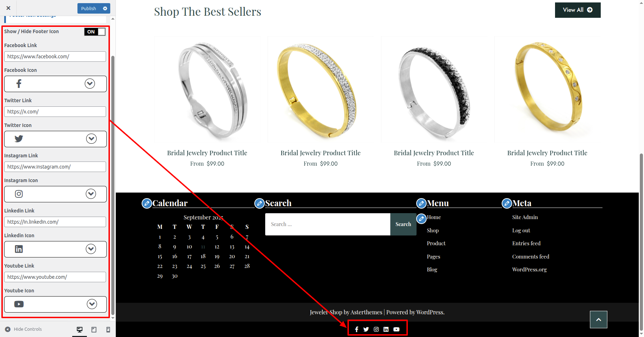The width and height of the screenshot is (644, 337).
Task: Click the Twitter bird icon in footer
Action: coord(366,329)
